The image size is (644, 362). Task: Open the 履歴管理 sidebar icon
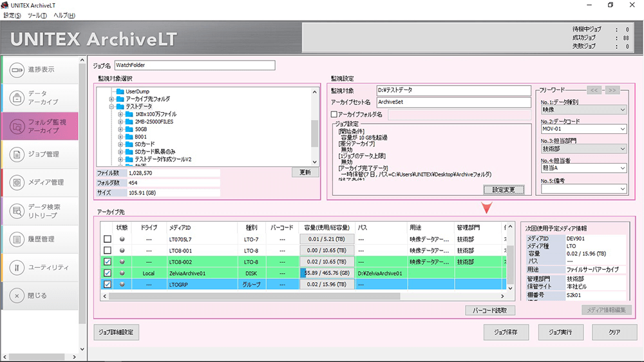click(17, 239)
